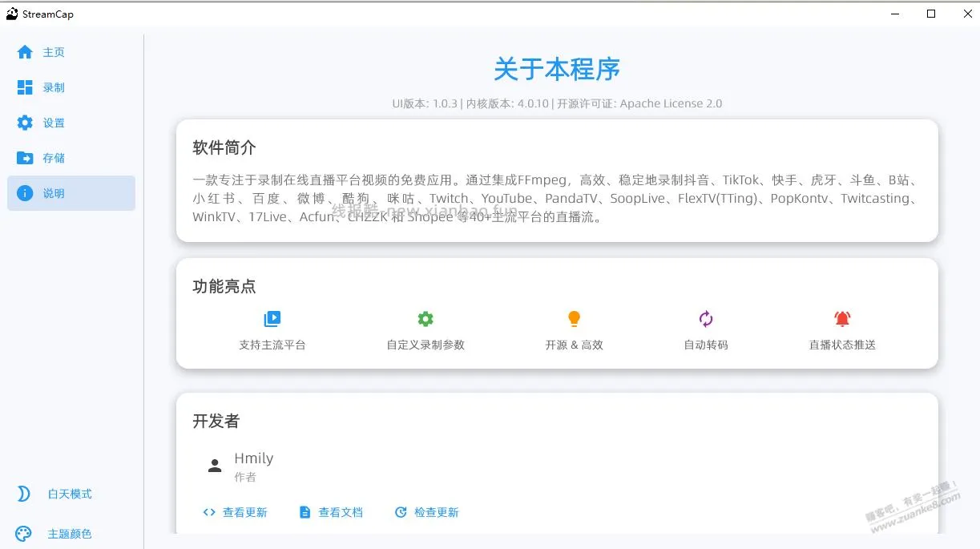This screenshot has height=549, width=980.
Task: Click the person icon beside Hmily
Action: (214, 466)
